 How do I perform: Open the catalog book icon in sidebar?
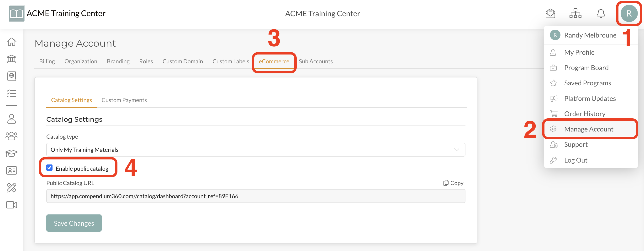click(11, 76)
